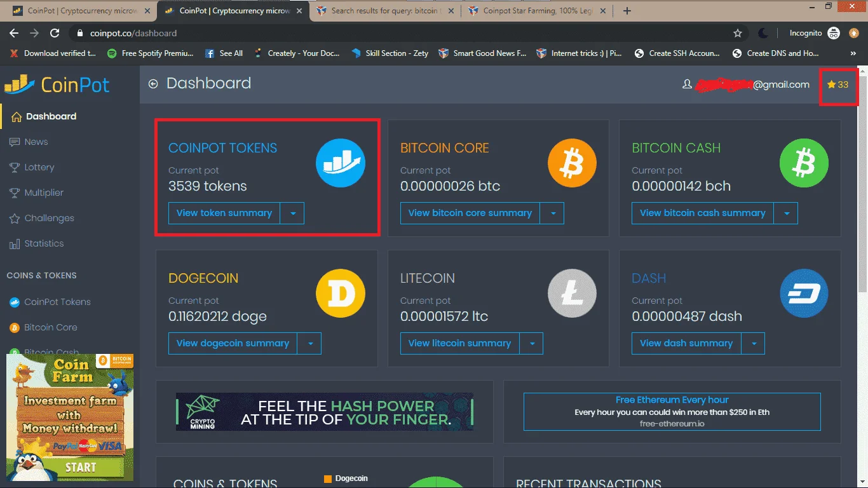This screenshot has width=868, height=488.
Task: Click the green Bitcoin Cash coin icon
Action: 804,163
